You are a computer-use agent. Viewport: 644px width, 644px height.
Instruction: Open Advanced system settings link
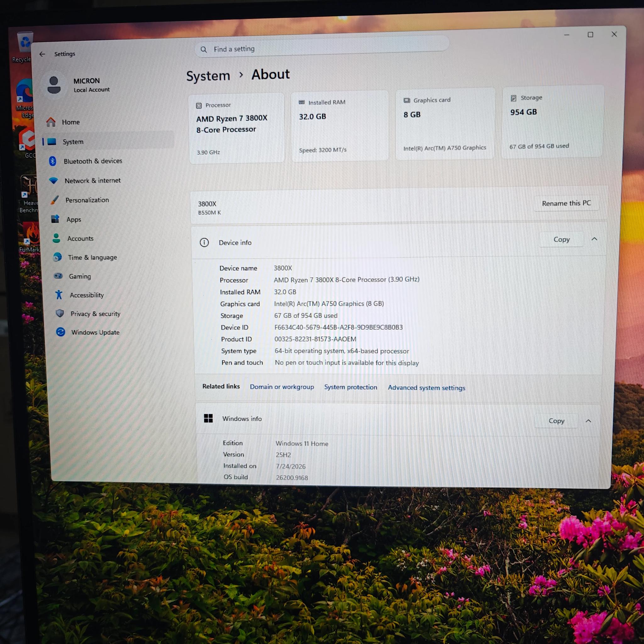(426, 388)
